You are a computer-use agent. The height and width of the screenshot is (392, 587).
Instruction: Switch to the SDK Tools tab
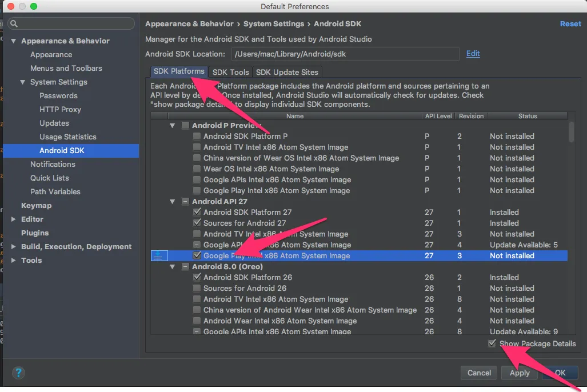click(x=230, y=72)
